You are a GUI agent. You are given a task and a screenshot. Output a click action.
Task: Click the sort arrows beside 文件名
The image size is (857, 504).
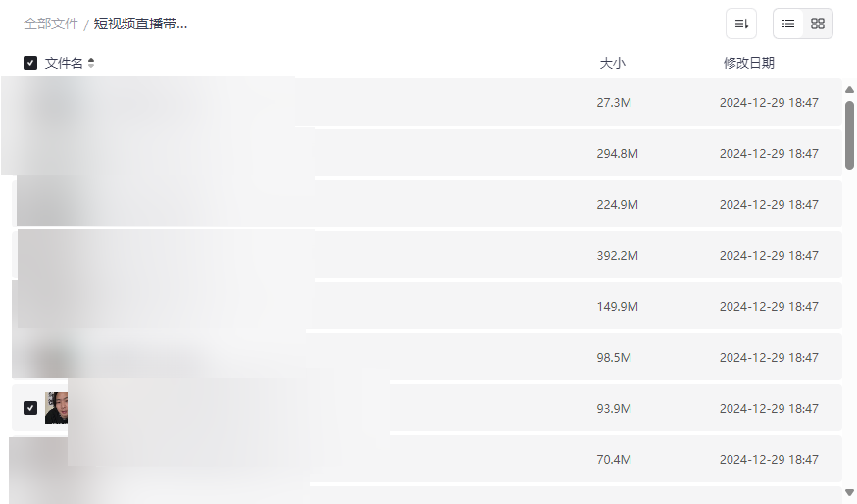[x=91, y=63]
